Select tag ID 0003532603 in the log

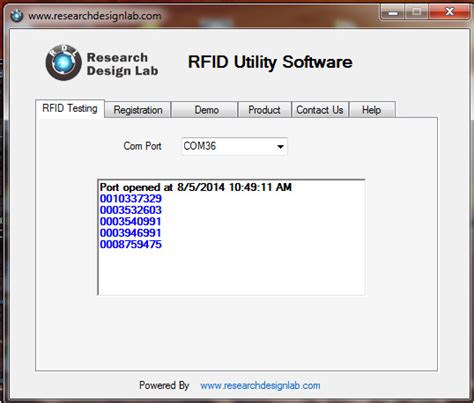click(131, 210)
